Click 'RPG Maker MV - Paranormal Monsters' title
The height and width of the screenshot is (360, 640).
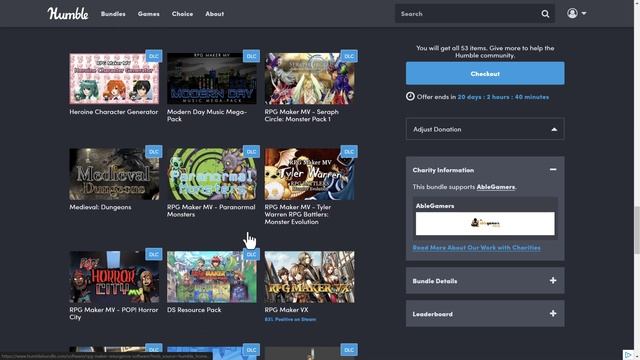tap(211, 211)
